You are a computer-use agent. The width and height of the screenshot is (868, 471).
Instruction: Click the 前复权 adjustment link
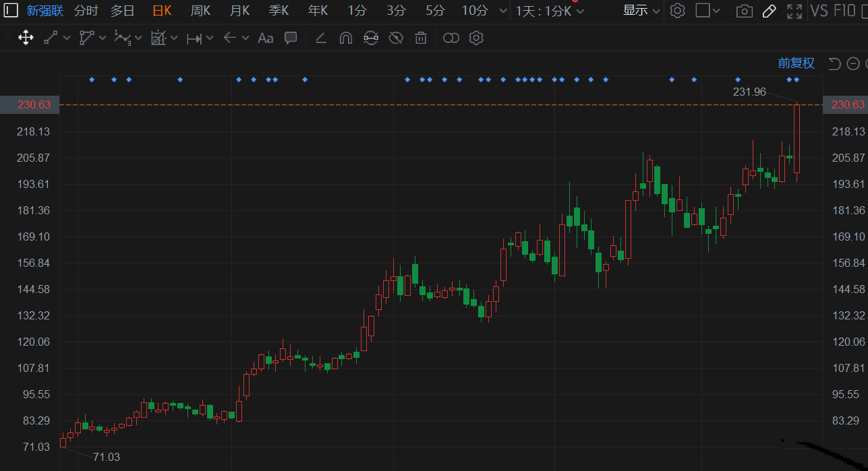pos(796,63)
